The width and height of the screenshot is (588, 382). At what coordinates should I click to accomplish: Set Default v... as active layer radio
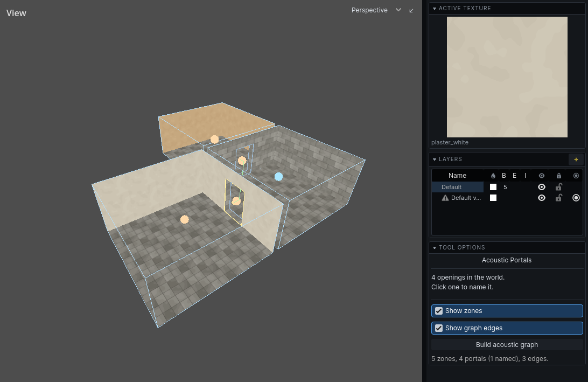[576, 198]
